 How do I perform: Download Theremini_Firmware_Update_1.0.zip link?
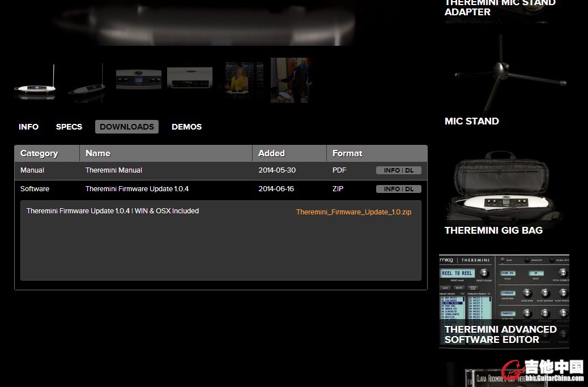pyautogui.click(x=353, y=212)
